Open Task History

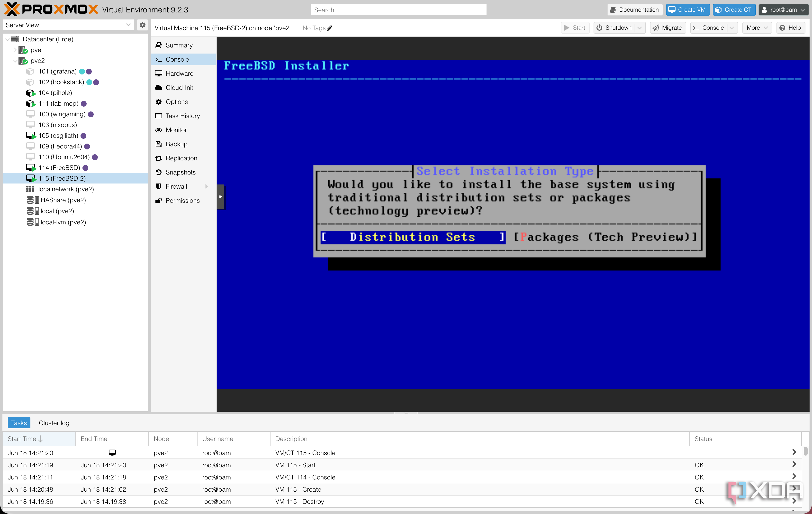183,116
